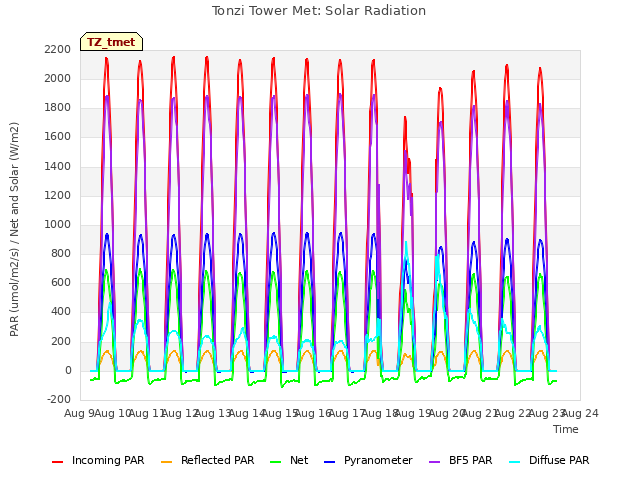The width and height of the screenshot is (640, 480).
Task: Click the orange Reflected PAR legend swatch
Action: pos(167,462)
